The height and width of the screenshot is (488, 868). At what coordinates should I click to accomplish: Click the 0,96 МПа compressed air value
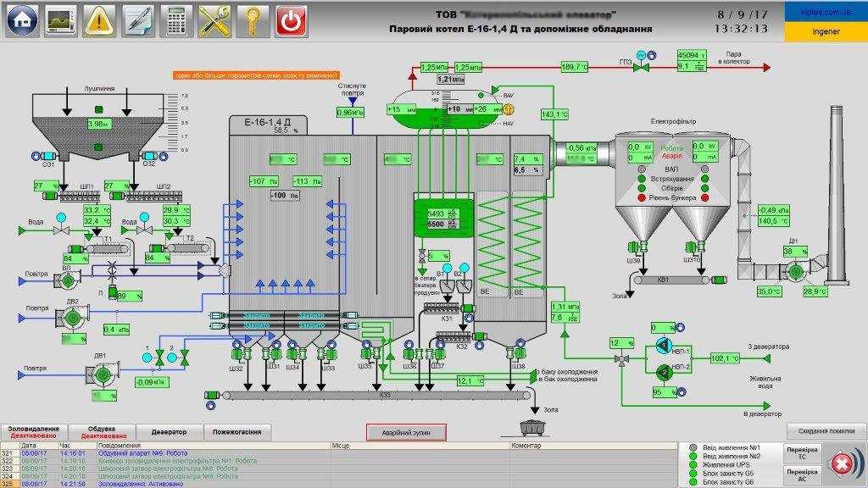[351, 113]
